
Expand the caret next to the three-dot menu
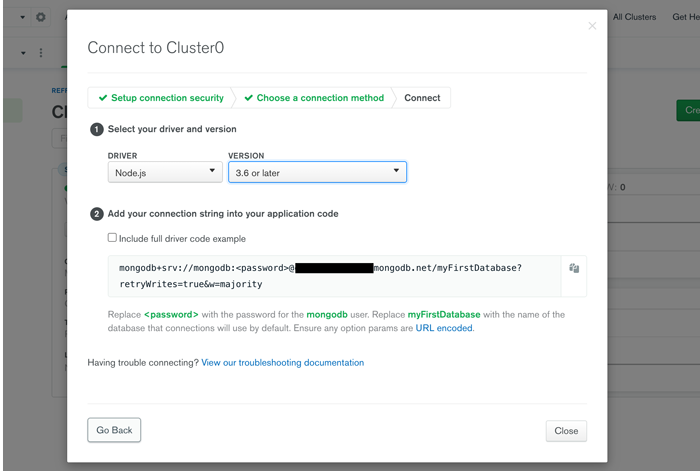click(x=23, y=53)
